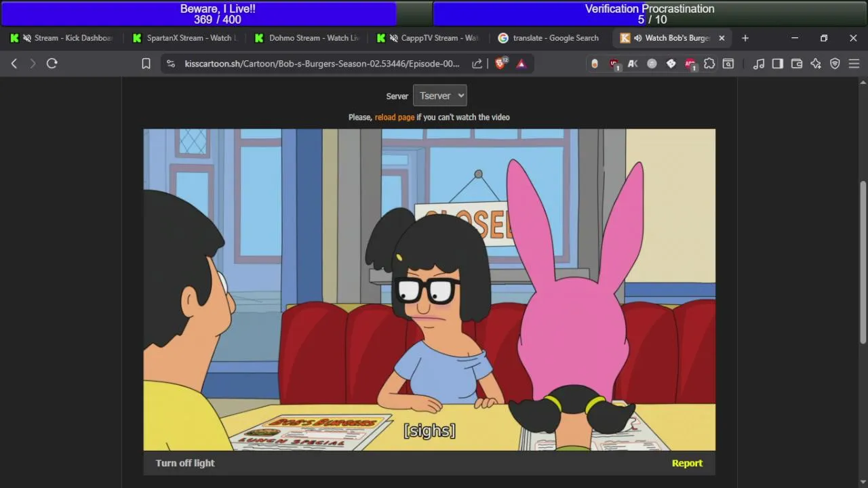Open the extensions puzzle-piece menu
This screenshot has height=488, width=868.
pyautogui.click(x=709, y=64)
